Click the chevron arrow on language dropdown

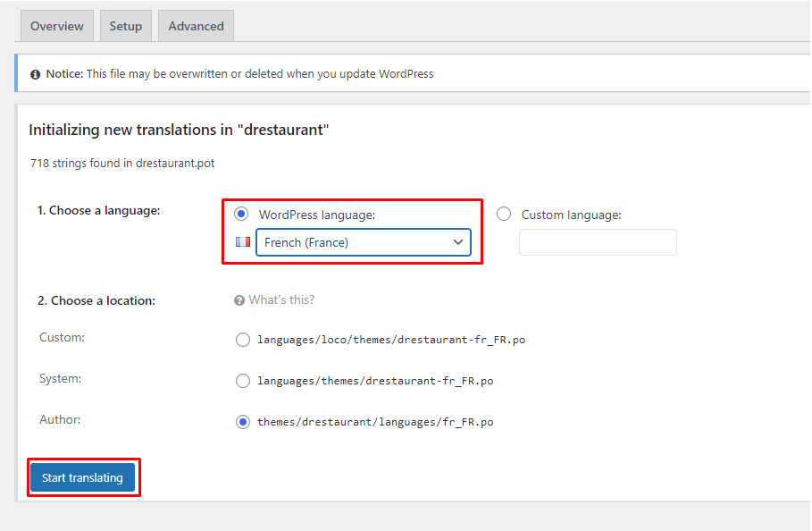coord(458,242)
